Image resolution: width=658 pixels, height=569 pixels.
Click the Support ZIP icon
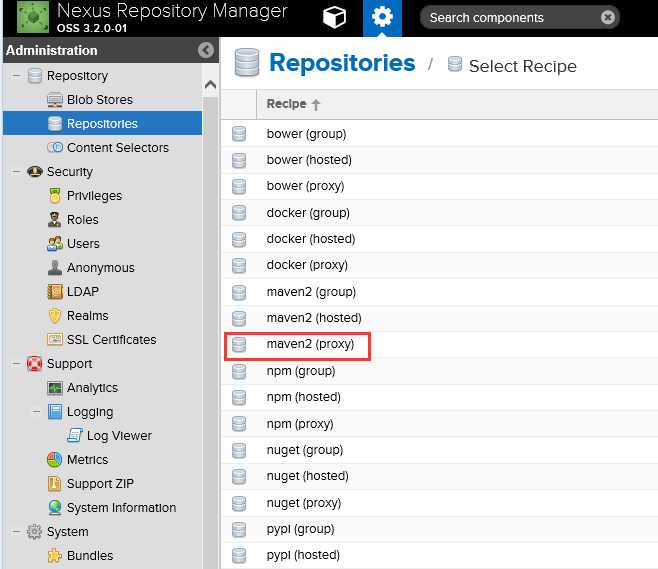click(x=55, y=483)
